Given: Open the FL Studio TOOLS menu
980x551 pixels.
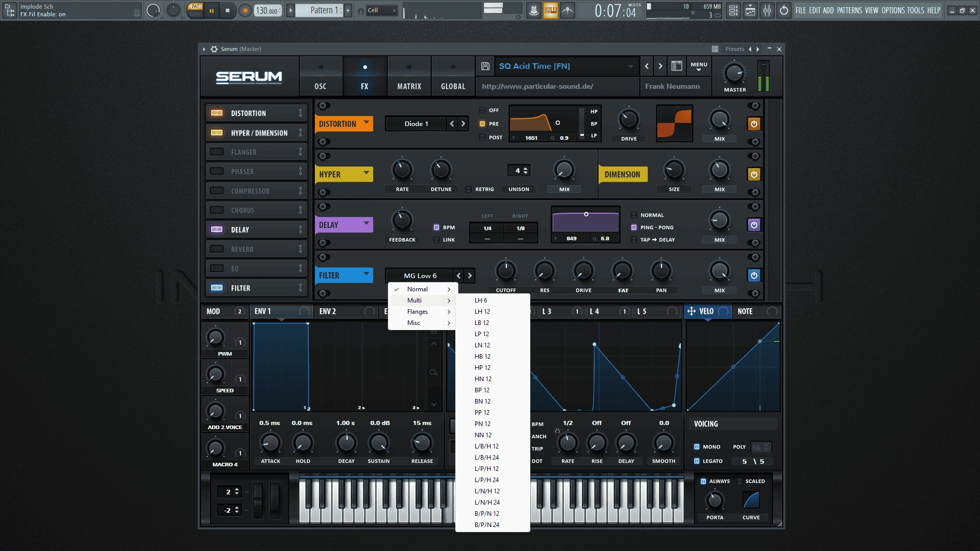Looking at the screenshot, I should [x=915, y=10].
